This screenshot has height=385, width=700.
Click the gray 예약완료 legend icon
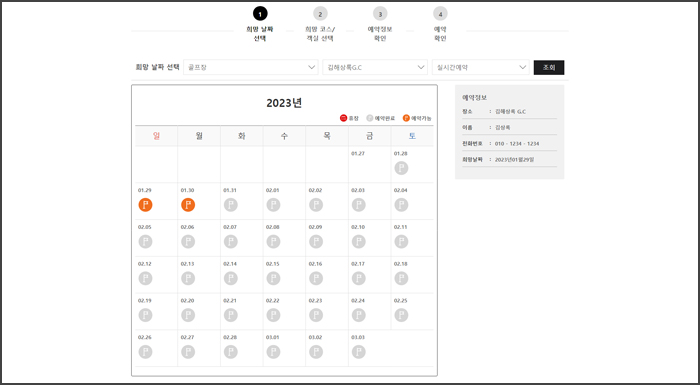370,118
